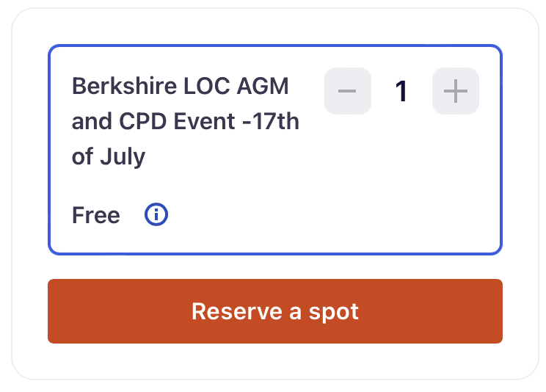546x392 pixels.
Task: Add one more ticket using plus icon
Action: (x=456, y=91)
